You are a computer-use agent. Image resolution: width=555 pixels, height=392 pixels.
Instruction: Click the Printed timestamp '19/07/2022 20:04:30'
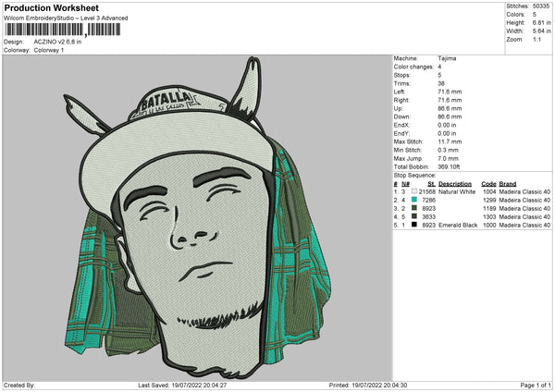click(379, 385)
